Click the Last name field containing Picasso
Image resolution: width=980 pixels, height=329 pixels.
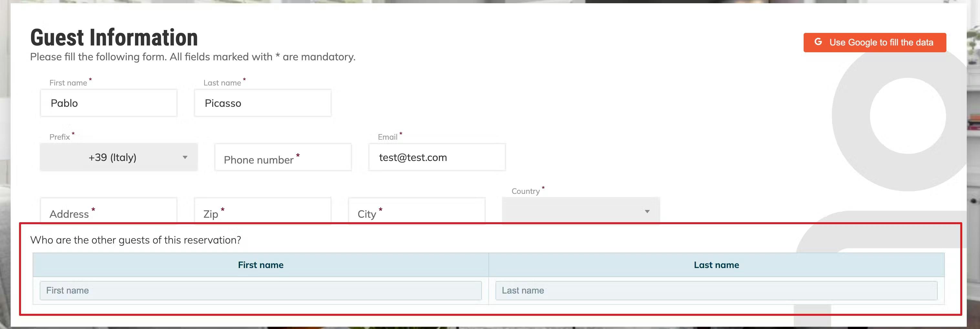coord(263,103)
